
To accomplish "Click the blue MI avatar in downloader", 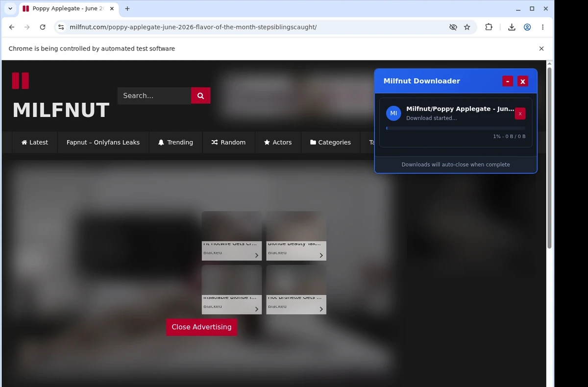I will pyautogui.click(x=393, y=113).
